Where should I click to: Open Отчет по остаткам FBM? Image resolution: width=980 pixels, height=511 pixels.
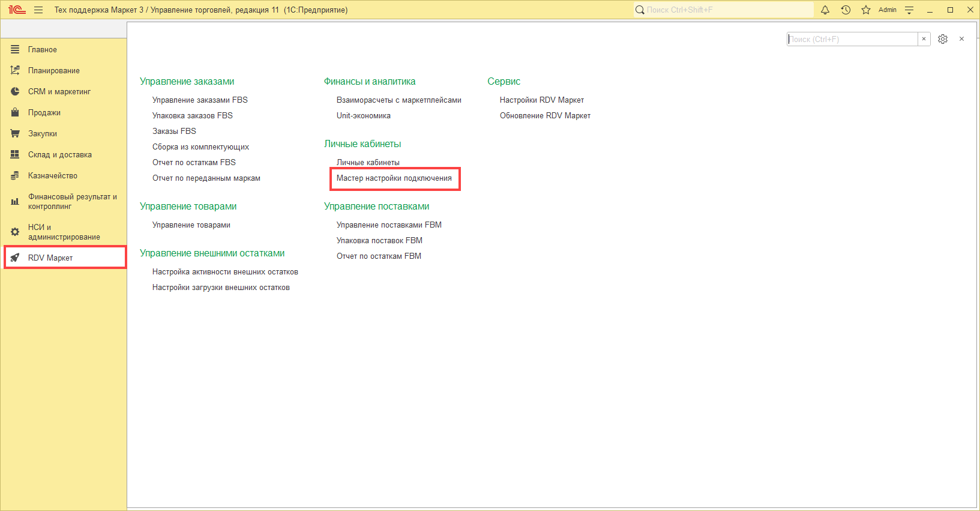coord(379,256)
